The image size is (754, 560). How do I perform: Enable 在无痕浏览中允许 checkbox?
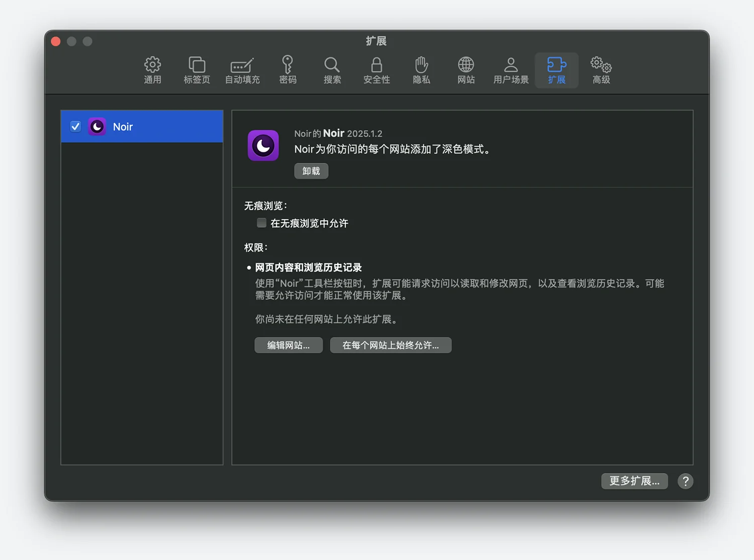point(261,223)
